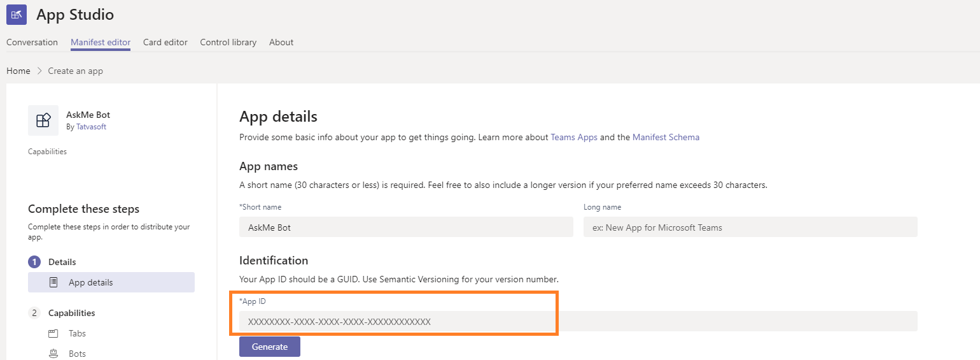Click the Short name input field
Viewport: 980px width, 360px height.
pos(406,227)
